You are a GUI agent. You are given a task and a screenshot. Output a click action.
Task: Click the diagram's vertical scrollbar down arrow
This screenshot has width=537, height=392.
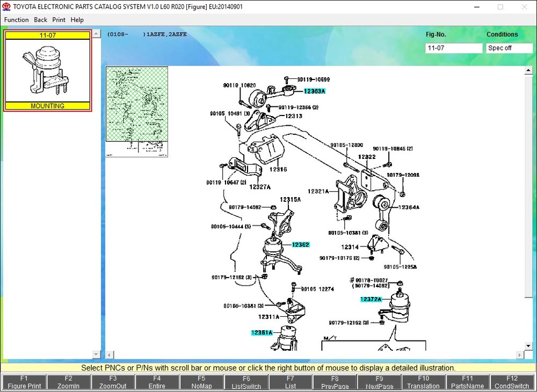[528, 346]
